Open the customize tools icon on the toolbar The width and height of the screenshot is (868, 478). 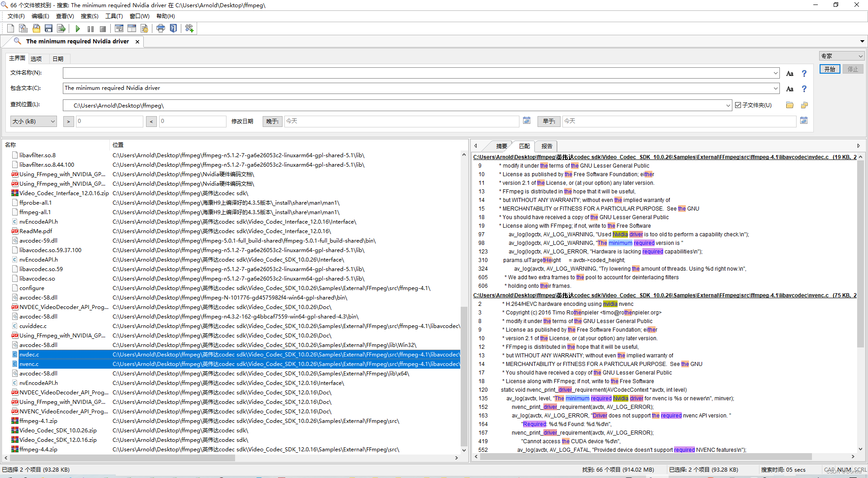pos(189,28)
